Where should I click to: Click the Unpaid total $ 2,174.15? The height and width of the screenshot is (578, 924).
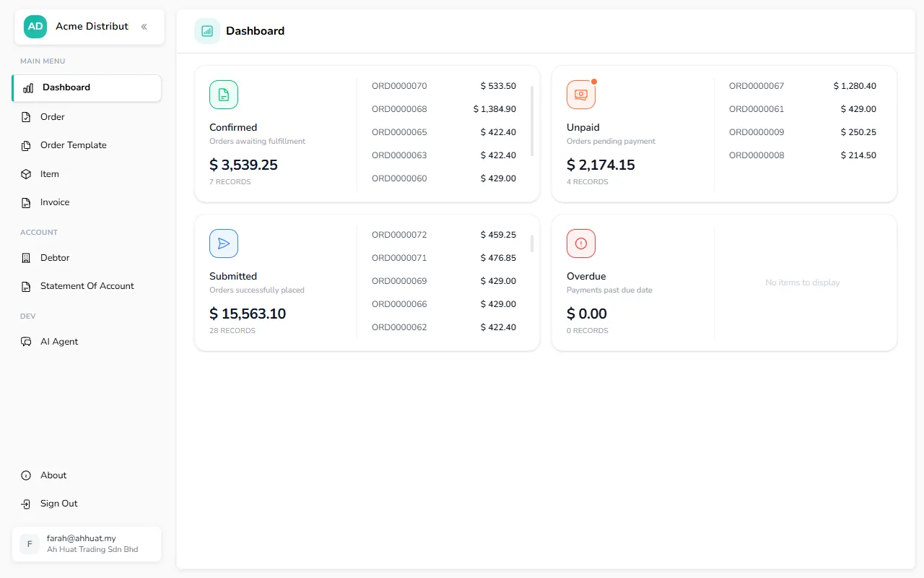click(x=601, y=165)
